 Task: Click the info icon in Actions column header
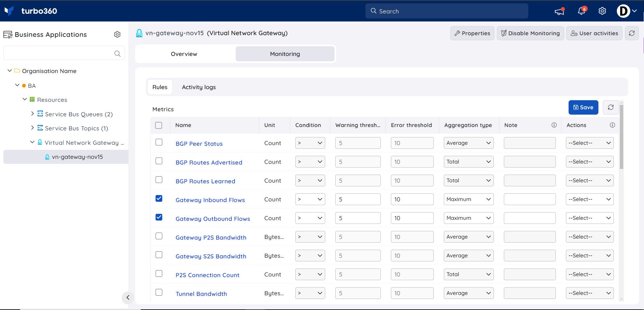pos(612,125)
